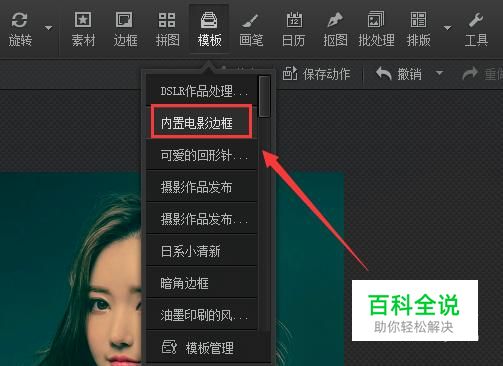Choose 内置电影边框 template entry
The image size is (503, 366).
tap(201, 123)
